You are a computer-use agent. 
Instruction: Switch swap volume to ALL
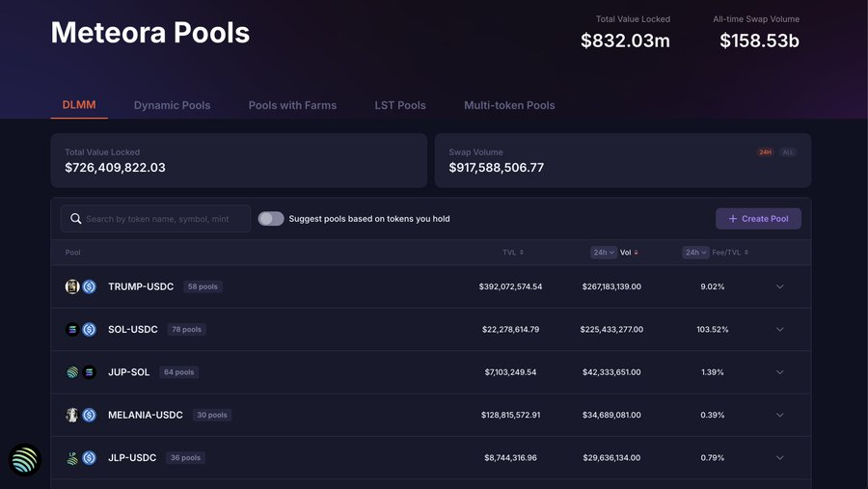(x=788, y=152)
